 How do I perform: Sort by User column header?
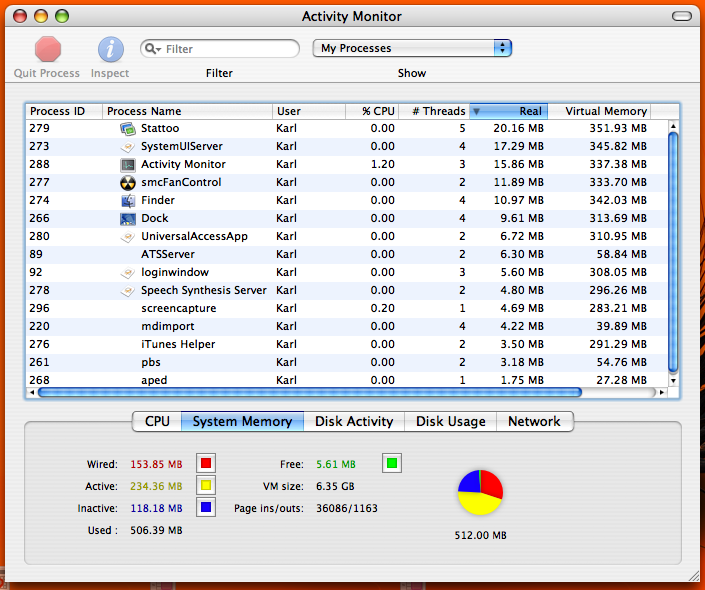309,111
